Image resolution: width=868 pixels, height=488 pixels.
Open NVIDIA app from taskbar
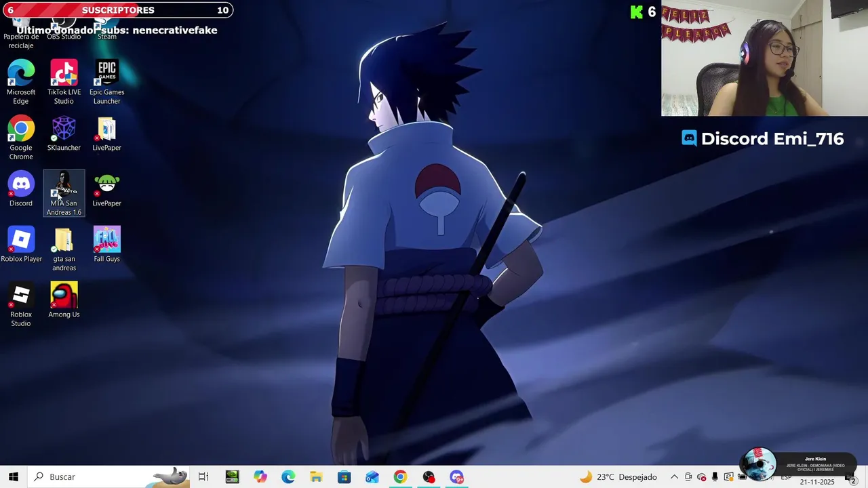(x=232, y=476)
